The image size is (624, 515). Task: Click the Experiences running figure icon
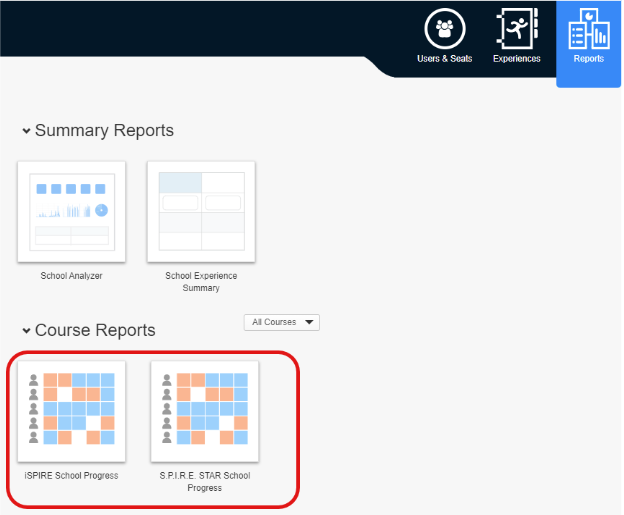tap(516, 28)
